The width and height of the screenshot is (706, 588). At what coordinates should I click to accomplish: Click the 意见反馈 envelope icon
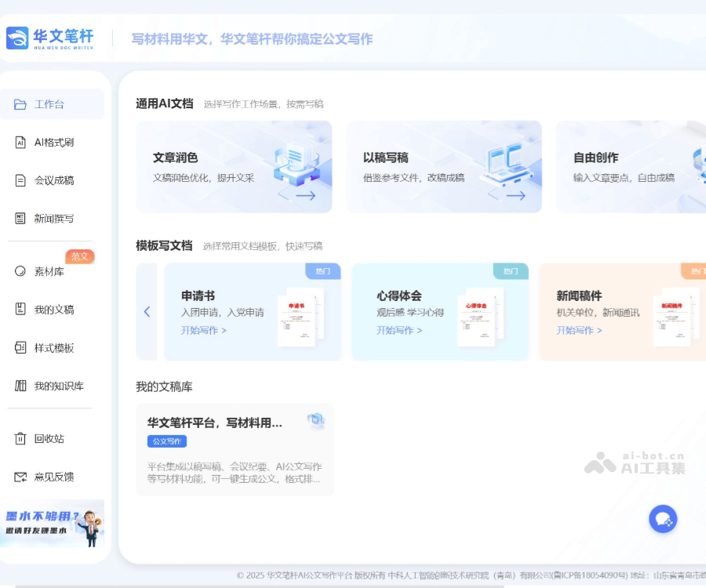[x=21, y=477]
